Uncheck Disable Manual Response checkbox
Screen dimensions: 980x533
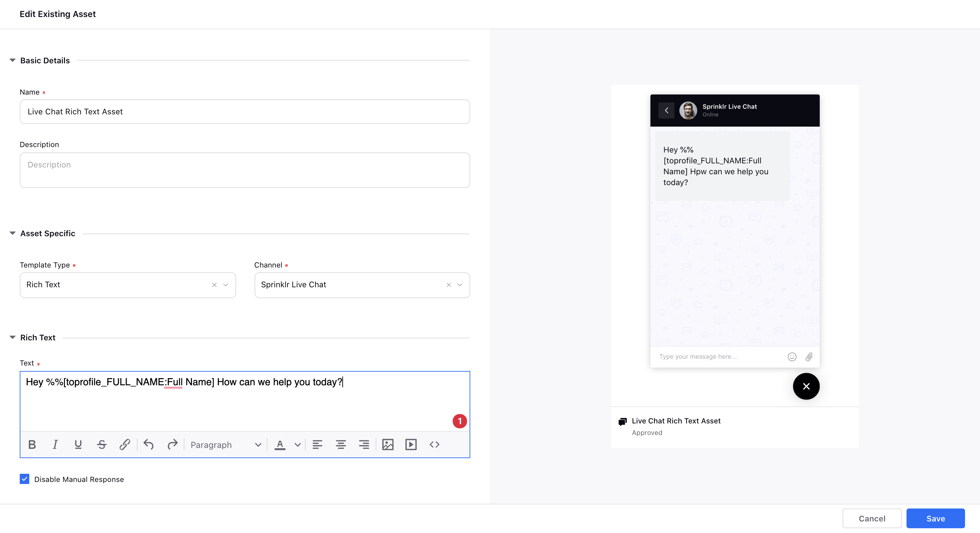[24, 479]
